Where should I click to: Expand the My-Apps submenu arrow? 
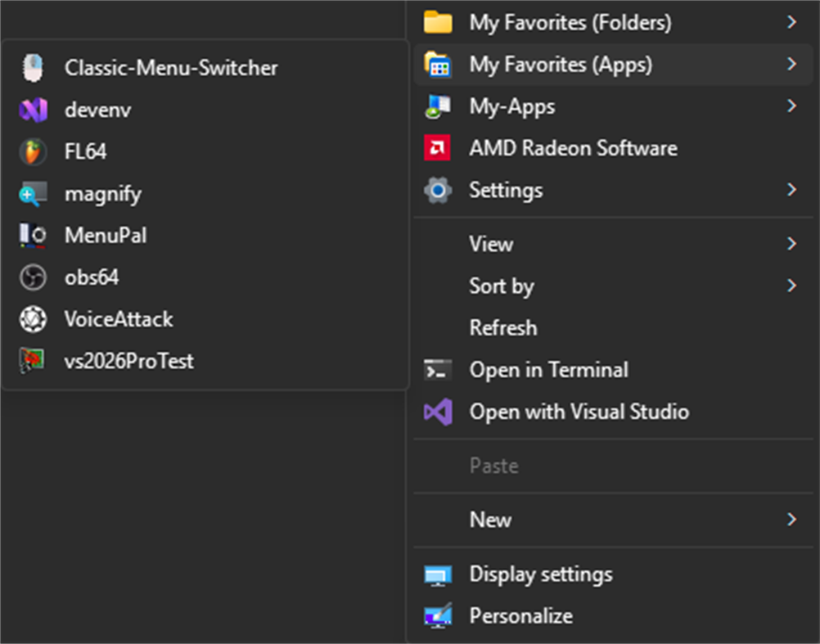click(x=791, y=106)
